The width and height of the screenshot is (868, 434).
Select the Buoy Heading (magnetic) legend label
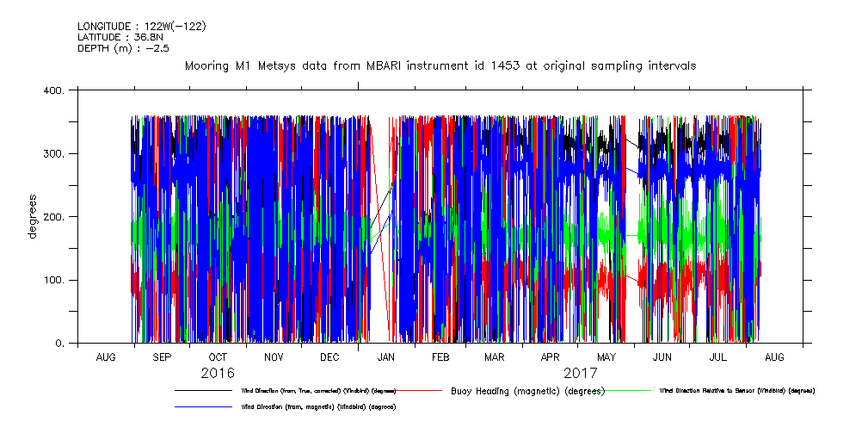pyautogui.click(x=525, y=391)
